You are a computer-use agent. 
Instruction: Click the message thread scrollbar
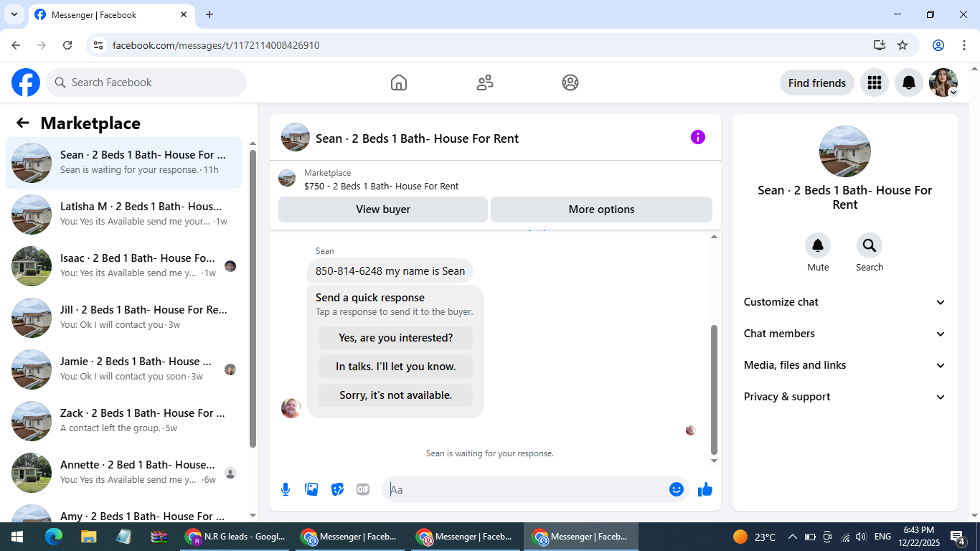click(x=714, y=390)
